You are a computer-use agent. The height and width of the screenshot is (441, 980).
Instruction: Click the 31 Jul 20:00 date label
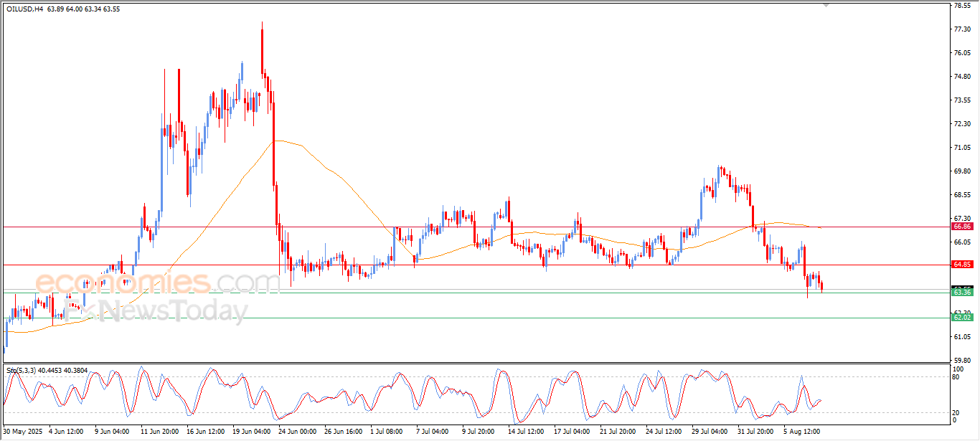tap(756, 432)
